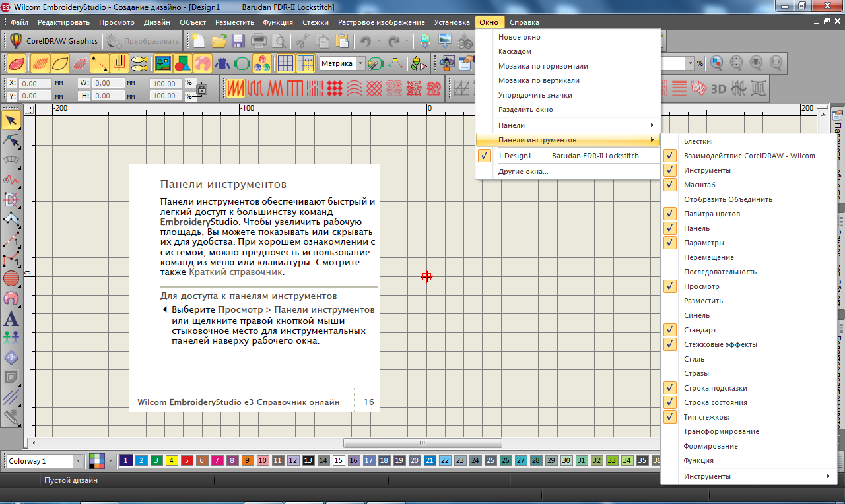Image resolution: width=845 pixels, height=504 pixels.
Task: Click the proportional scaling lock icon
Action: tap(201, 89)
